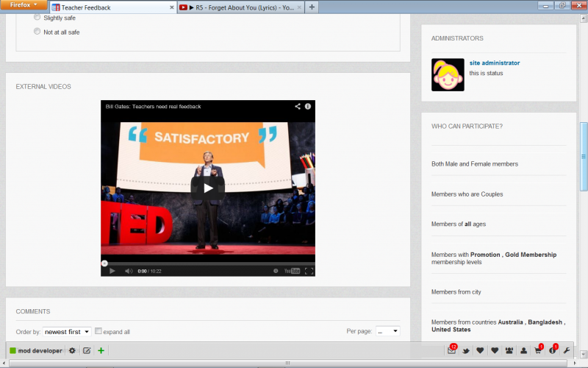Click the site administrator avatar image
The height and width of the screenshot is (368, 588).
click(x=448, y=75)
